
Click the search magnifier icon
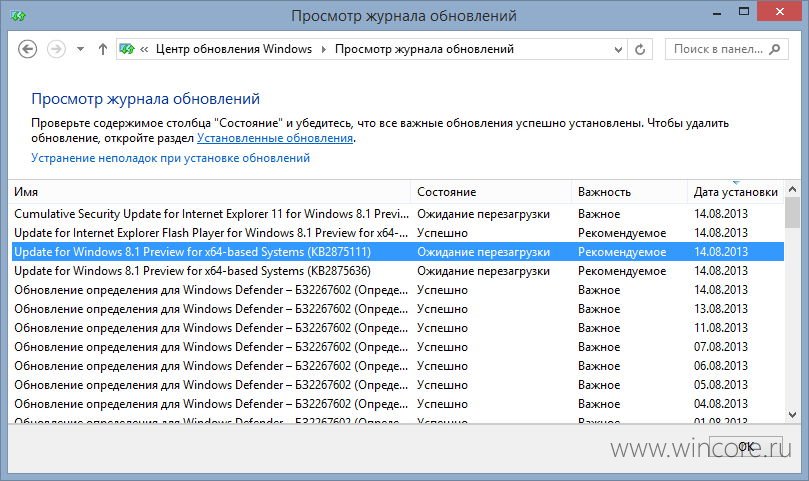pos(774,50)
